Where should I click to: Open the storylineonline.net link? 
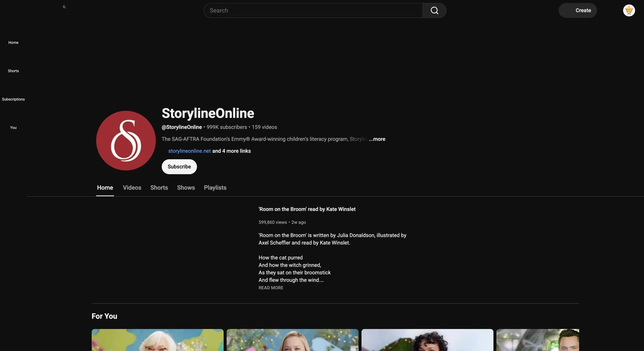click(x=189, y=151)
